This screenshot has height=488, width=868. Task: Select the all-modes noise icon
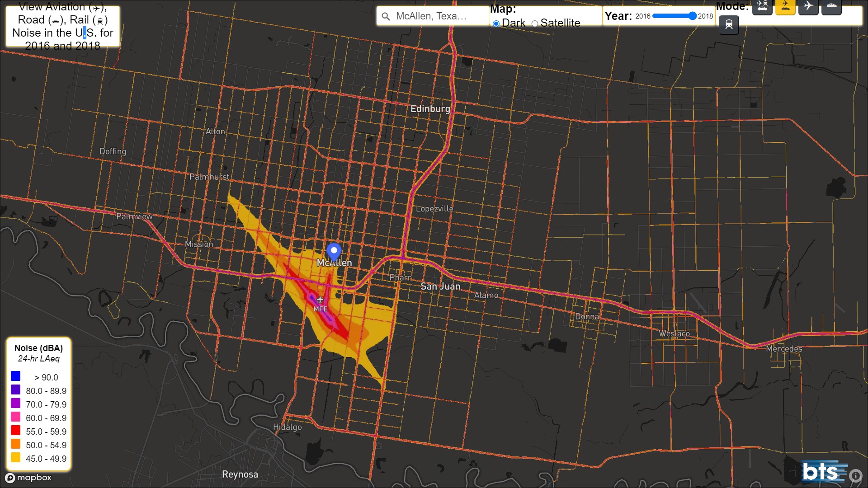(x=762, y=7)
